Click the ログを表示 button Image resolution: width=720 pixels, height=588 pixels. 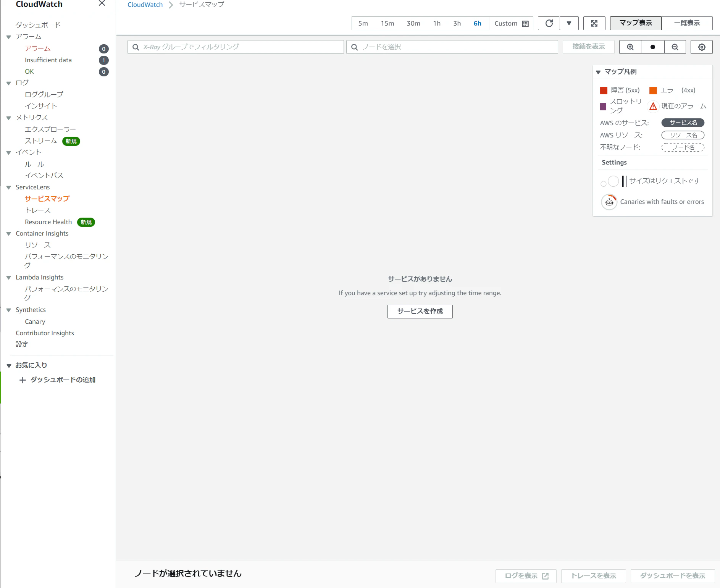pos(526,576)
